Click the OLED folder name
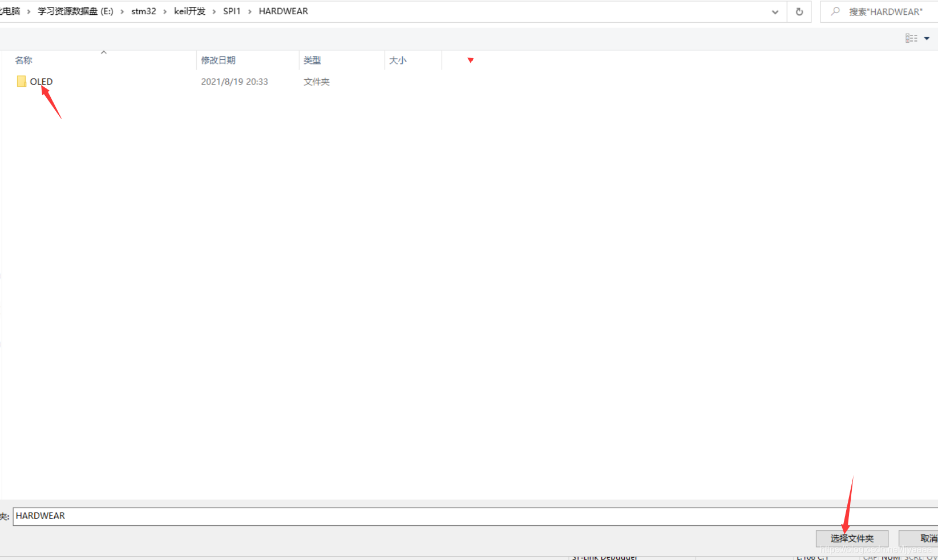The height and width of the screenshot is (560, 938). tap(41, 82)
